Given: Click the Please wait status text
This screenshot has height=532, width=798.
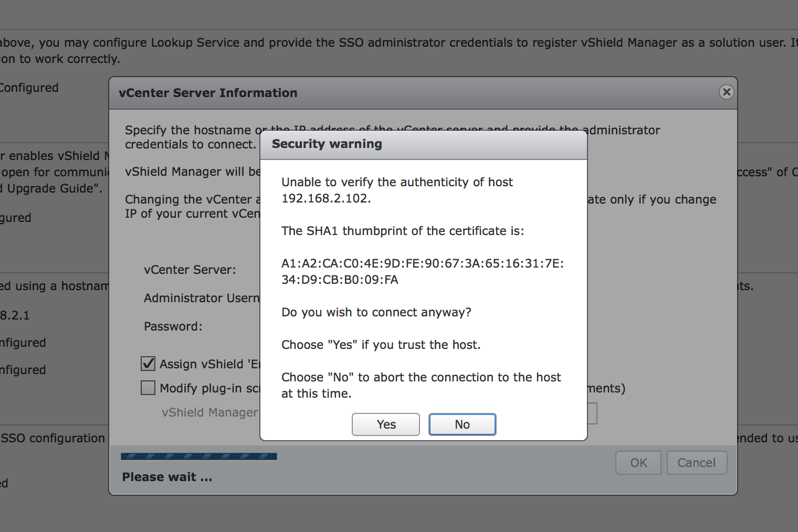Looking at the screenshot, I should pos(167,477).
